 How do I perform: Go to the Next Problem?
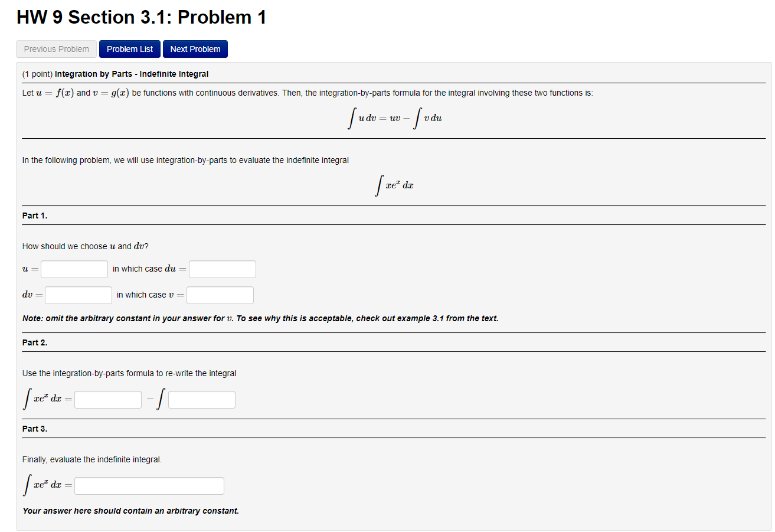(195, 49)
